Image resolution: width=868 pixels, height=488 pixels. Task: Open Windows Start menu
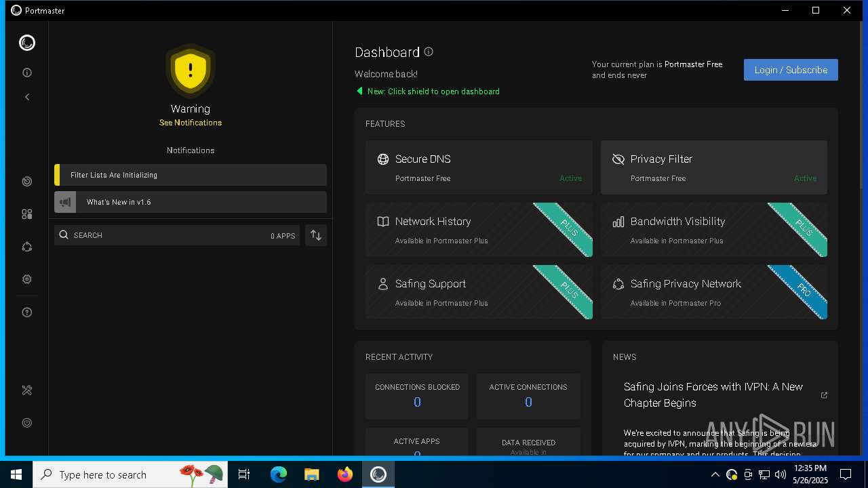(16, 474)
